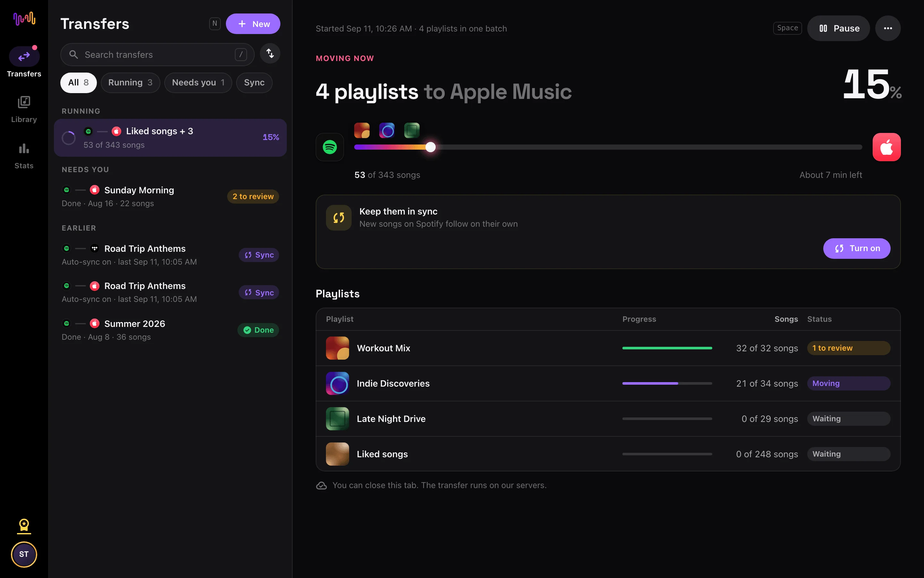The width and height of the screenshot is (924, 578).
Task: Click the Done badge on Summer 2026
Action: tap(258, 330)
